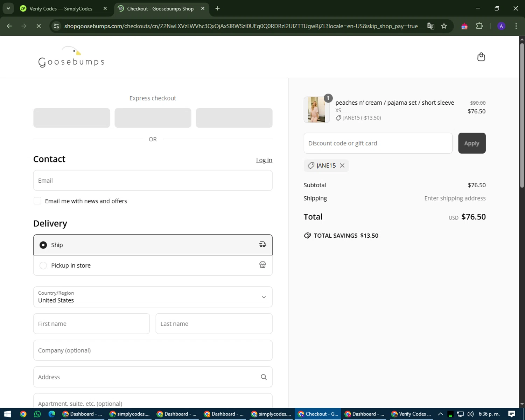Click the delivery truck icon in Ship row
Image resolution: width=525 pixels, height=420 pixels.
262,245
